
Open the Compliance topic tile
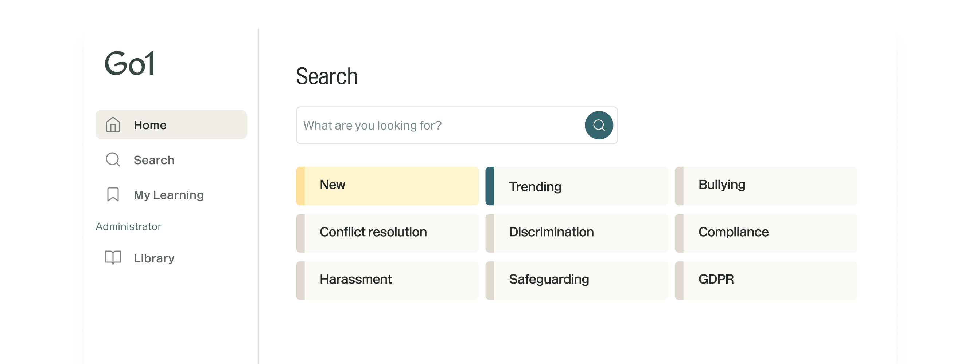click(x=766, y=233)
